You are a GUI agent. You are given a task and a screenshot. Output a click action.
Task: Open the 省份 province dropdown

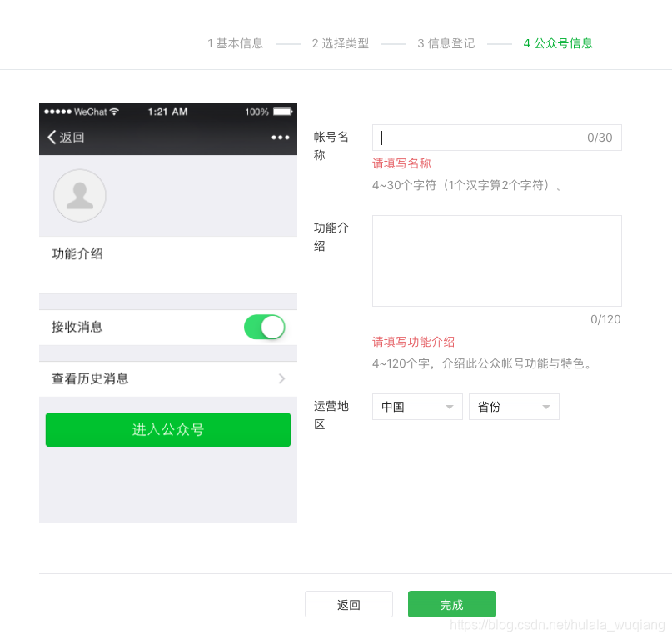(x=514, y=407)
